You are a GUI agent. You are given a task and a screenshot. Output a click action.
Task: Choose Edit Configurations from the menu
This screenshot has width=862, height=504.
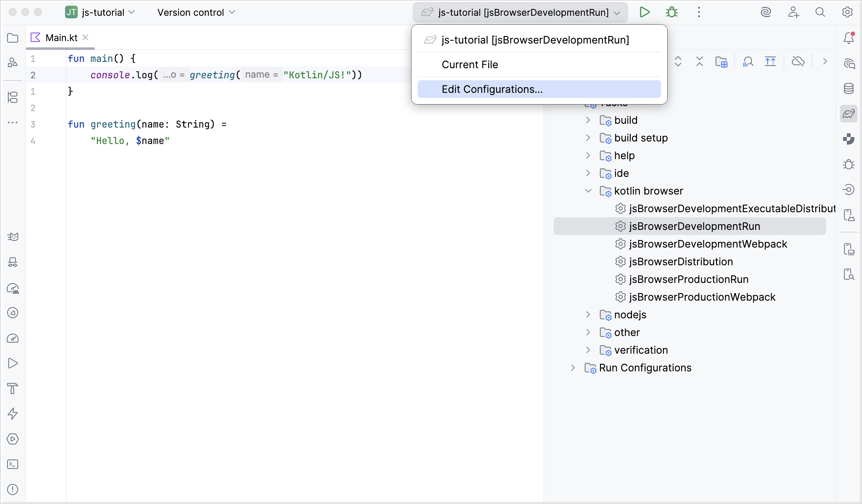492,89
